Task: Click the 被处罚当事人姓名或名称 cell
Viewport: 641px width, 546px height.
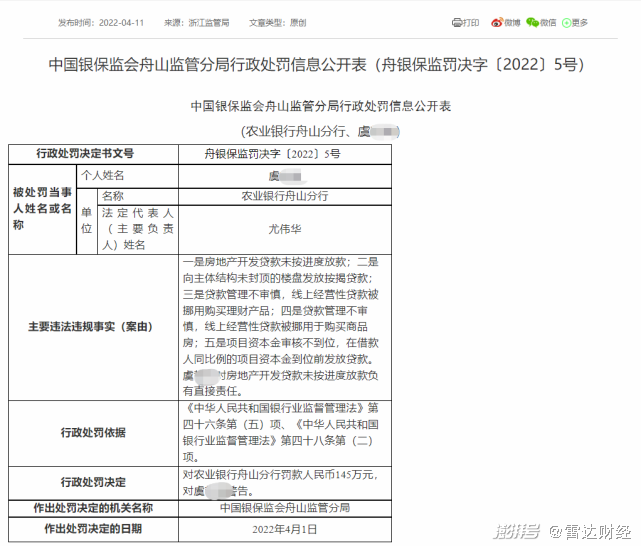Action: [43, 209]
